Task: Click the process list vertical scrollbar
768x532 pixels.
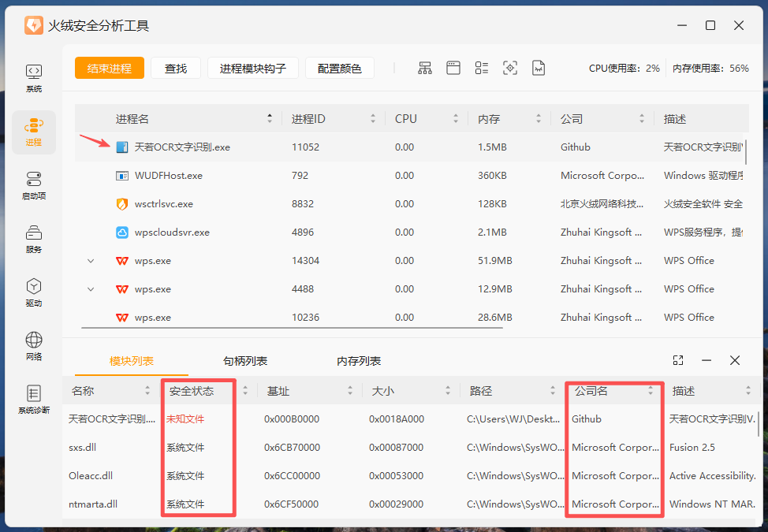Action: point(746,152)
